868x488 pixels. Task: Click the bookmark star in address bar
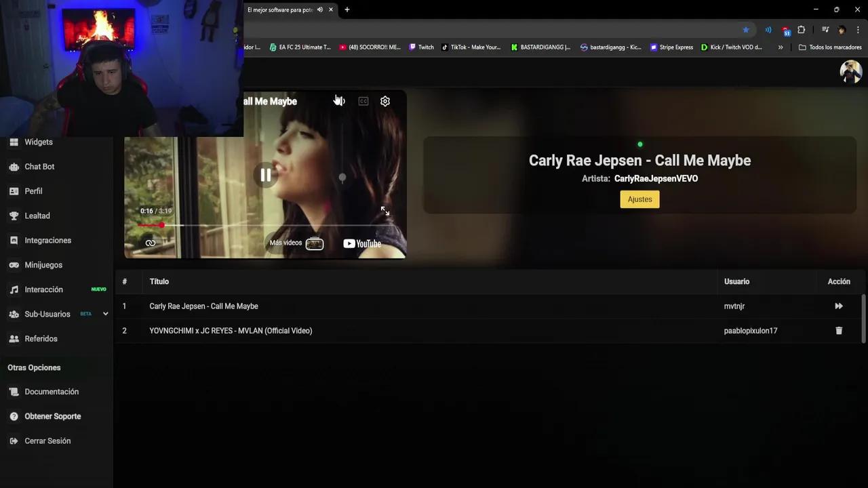coord(746,30)
